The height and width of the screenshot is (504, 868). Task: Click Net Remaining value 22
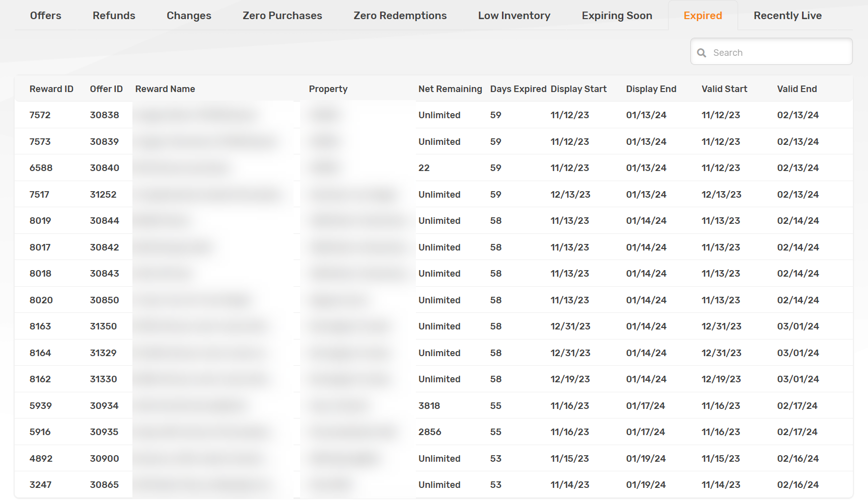424,168
